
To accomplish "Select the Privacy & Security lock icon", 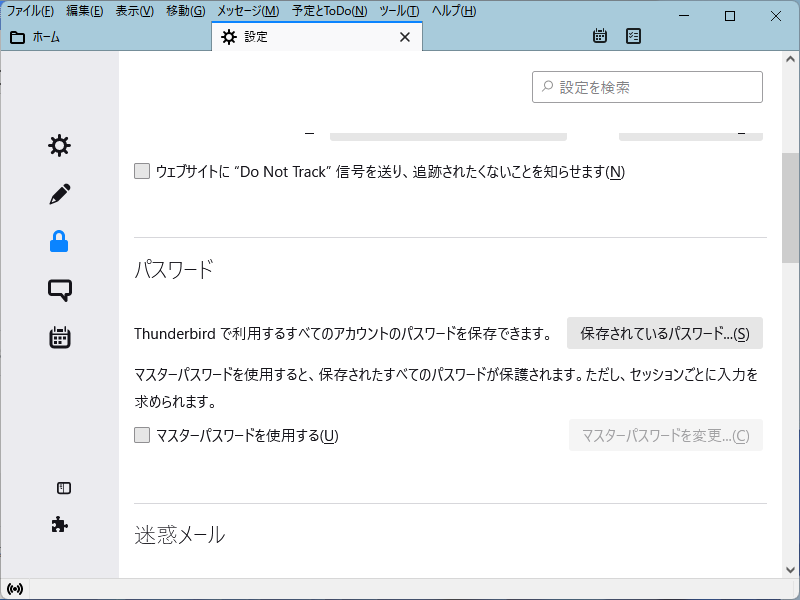I will pos(59,242).
